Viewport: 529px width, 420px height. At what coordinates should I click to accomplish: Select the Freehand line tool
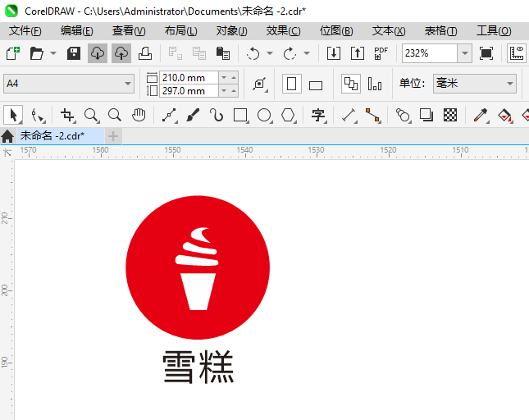coord(169,115)
